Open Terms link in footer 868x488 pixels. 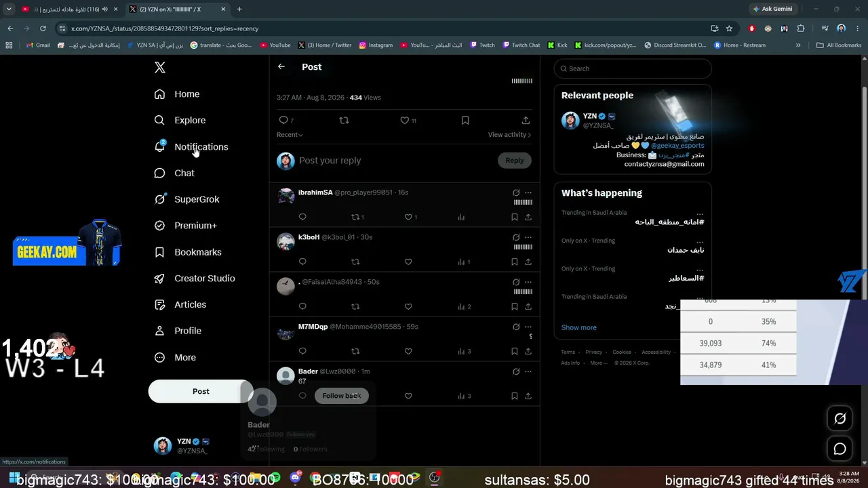[568, 352]
